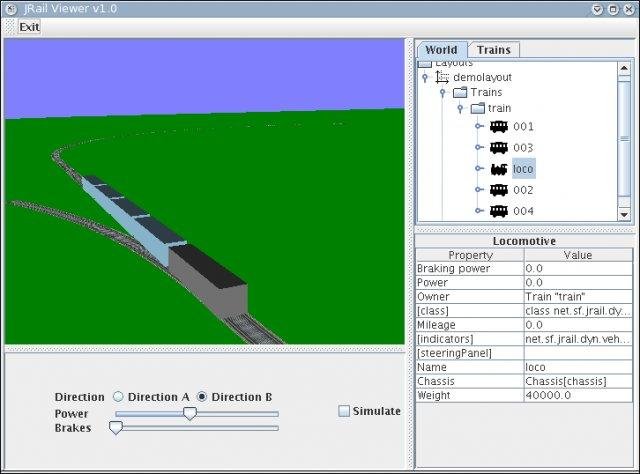Switch to the World tab

pos(442,50)
